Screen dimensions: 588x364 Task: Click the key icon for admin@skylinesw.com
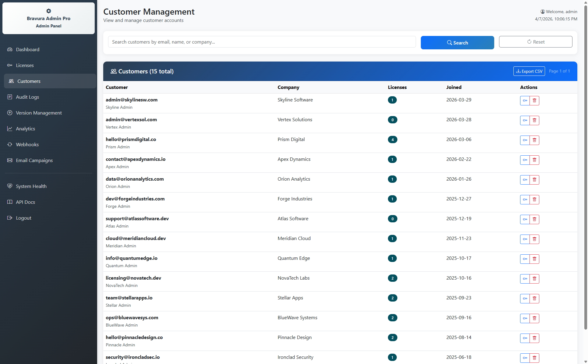tap(525, 101)
